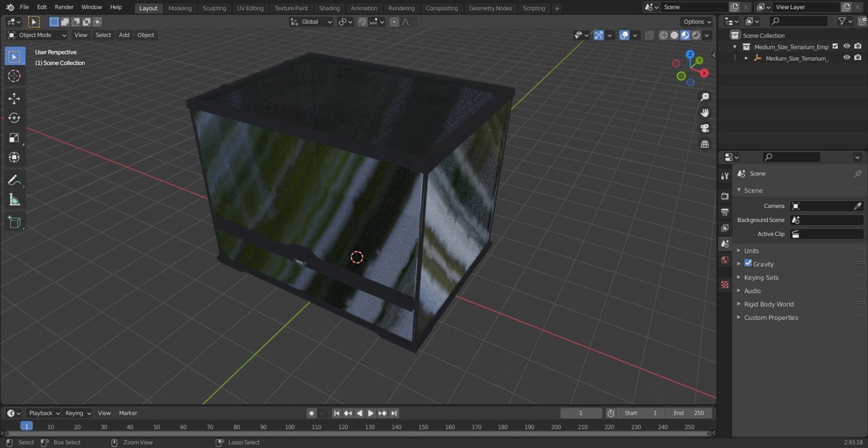Open the Keying popover in timeline

coord(77,413)
